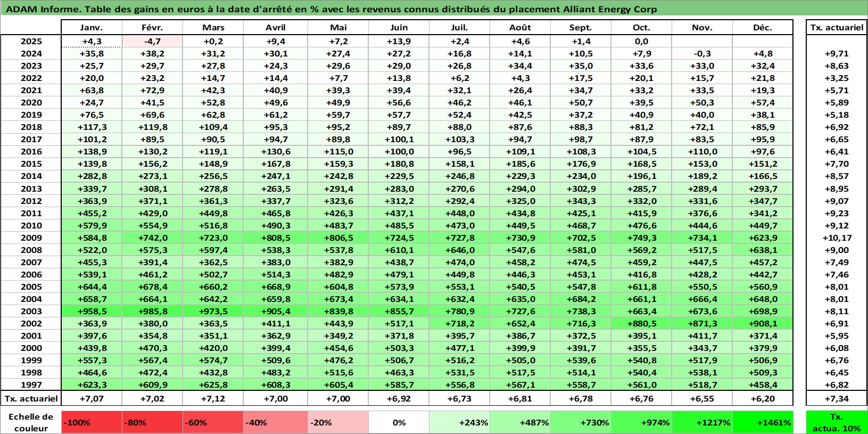Click the 'Juin' column header
868x434 pixels.
point(399,28)
